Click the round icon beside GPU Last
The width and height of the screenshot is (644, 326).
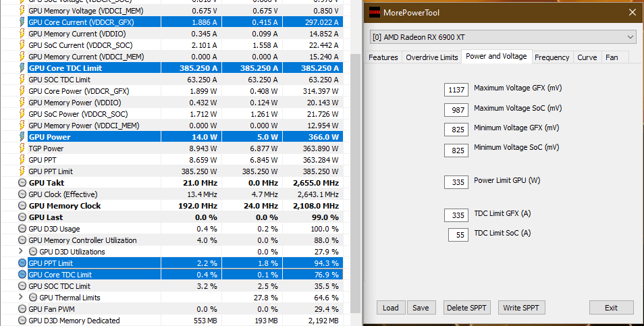point(22,217)
